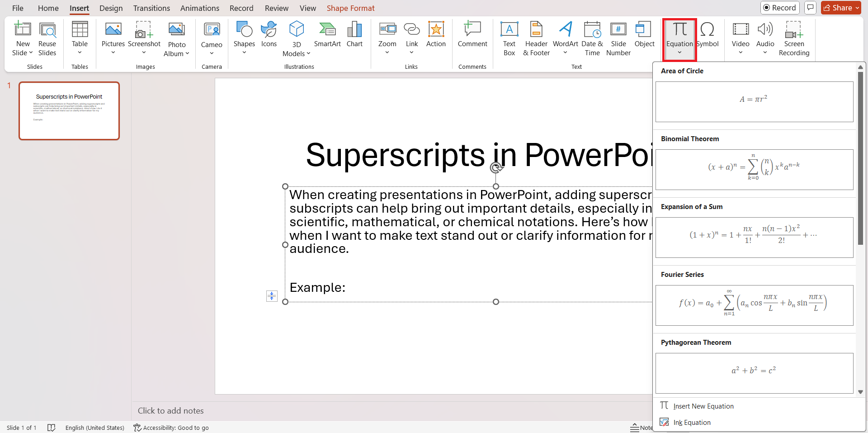868x433 pixels.
Task: Open the Symbol dialog
Action: click(x=708, y=34)
